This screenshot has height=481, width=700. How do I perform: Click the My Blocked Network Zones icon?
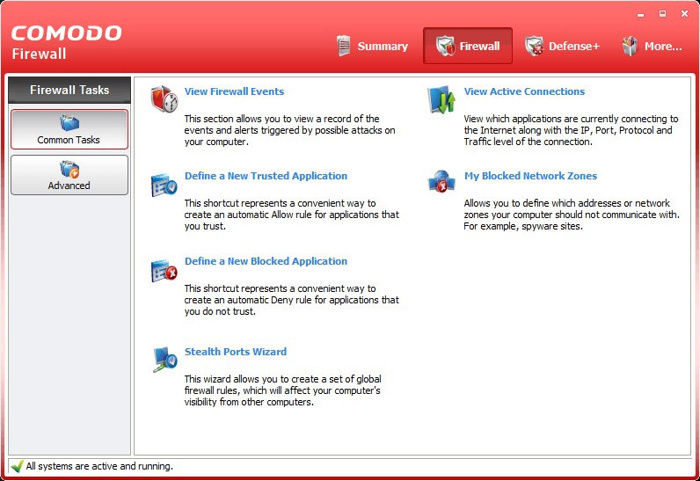[442, 183]
